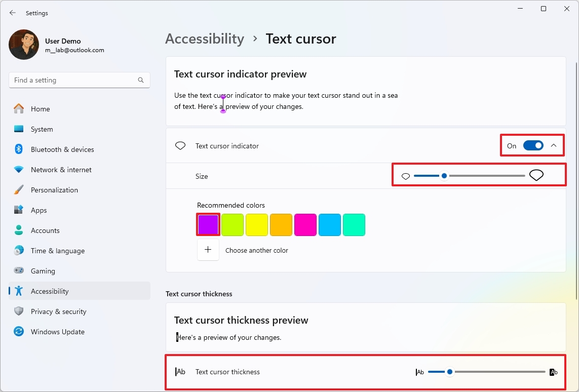Select the Personalization sidebar icon
579x392 pixels.
tap(18, 189)
